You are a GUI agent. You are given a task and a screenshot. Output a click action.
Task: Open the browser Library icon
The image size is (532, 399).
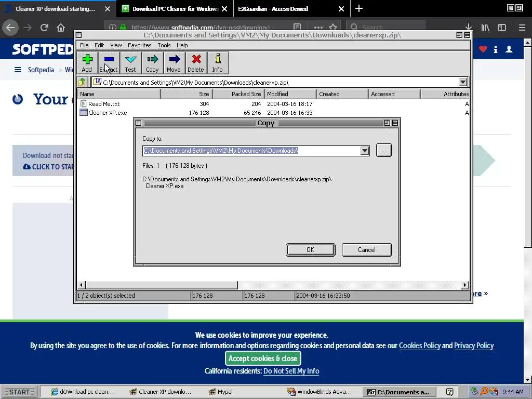[485, 28]
